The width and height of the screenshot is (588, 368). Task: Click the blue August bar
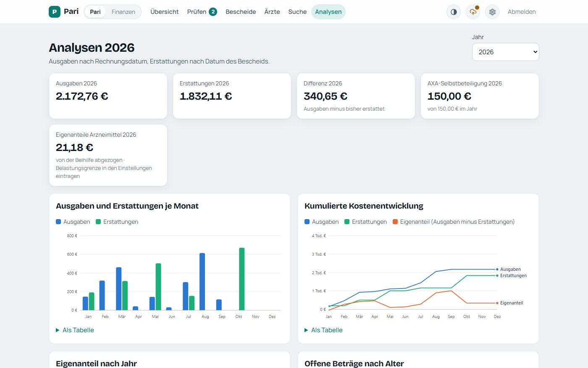(x=202, y=282)
